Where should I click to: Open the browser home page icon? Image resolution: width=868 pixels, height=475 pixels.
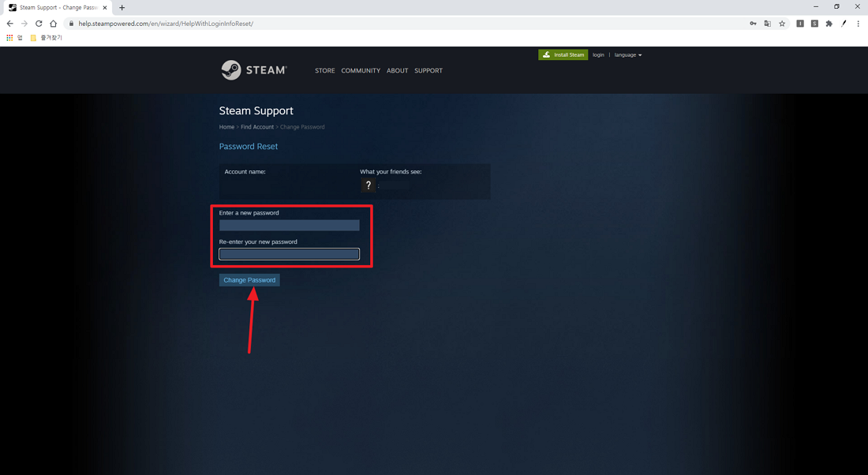(53, 23)
